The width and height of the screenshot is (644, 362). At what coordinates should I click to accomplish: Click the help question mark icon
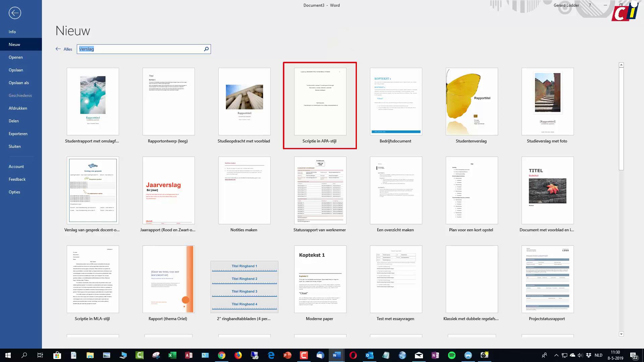point(590,5)
